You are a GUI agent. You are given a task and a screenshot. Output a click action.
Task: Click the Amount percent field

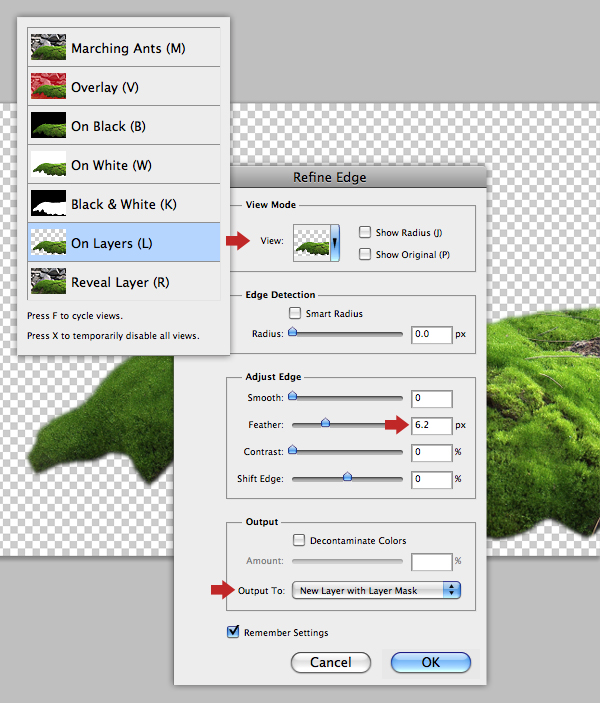click(x=431, y=561)
